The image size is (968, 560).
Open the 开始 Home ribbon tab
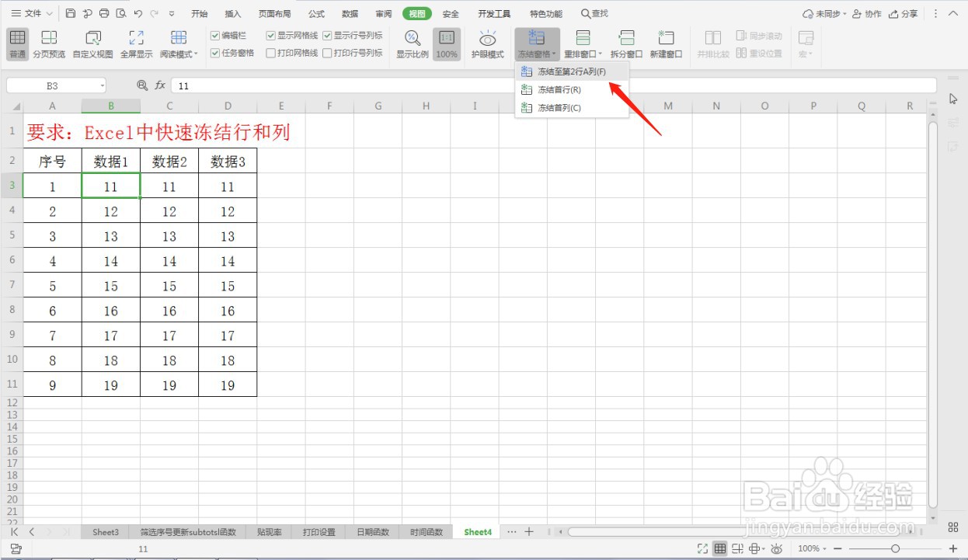click(x=200, y=14)
